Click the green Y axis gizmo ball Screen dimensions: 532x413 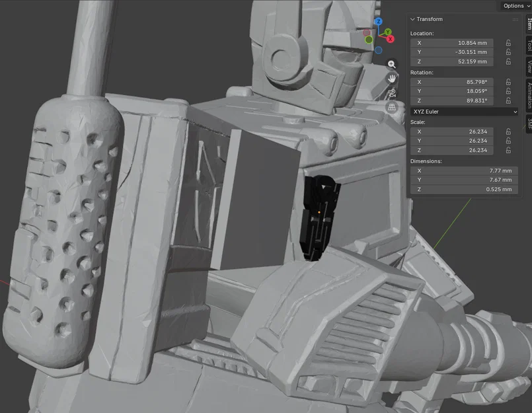click(387, 32)
